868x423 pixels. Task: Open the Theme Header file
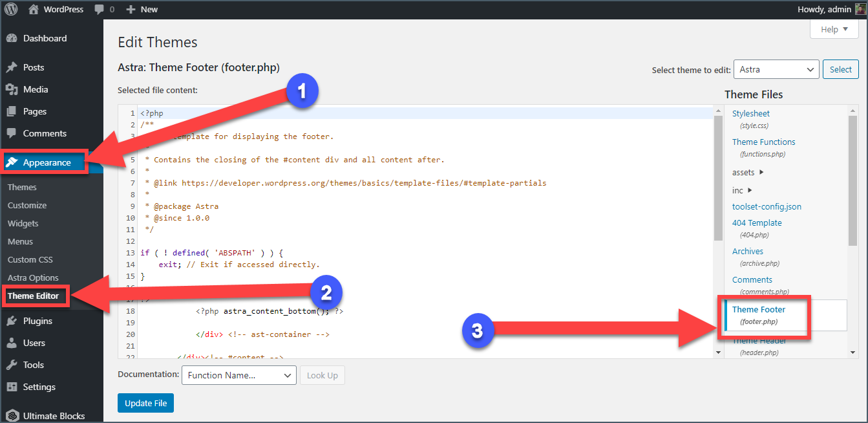pos(759,341)
